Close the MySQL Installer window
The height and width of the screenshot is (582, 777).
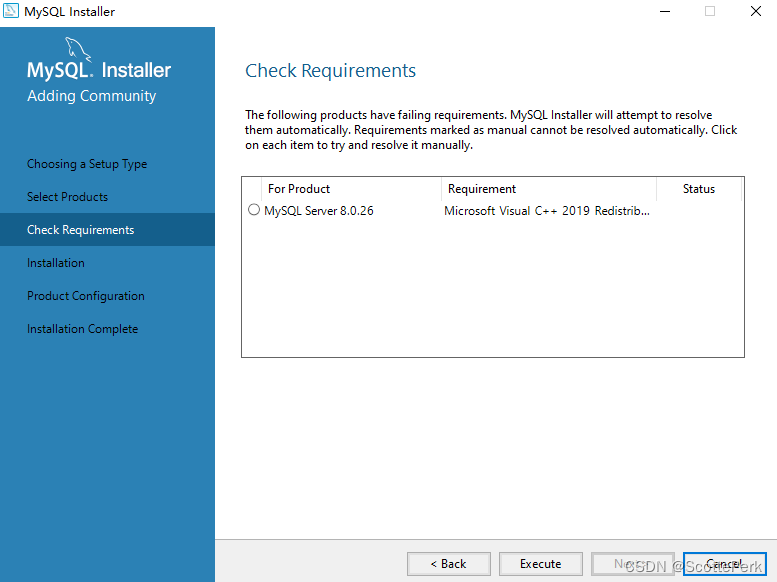pos(755,11)
